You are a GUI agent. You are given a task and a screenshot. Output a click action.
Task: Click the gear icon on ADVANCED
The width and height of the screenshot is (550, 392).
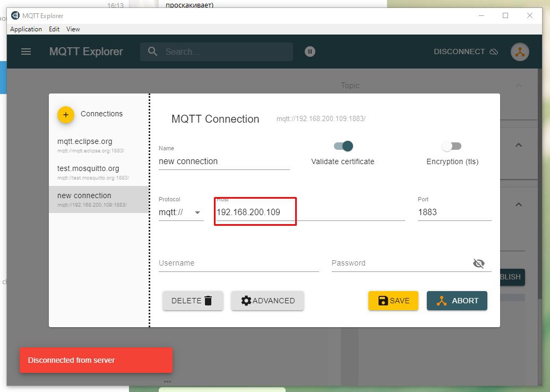(246, 301)
